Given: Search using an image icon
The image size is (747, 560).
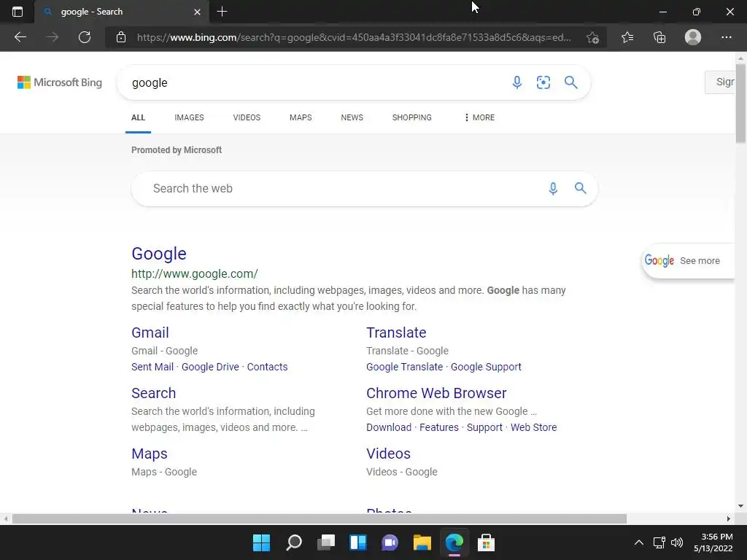Looking at the screenshot, I should click(x=543, y=82).
